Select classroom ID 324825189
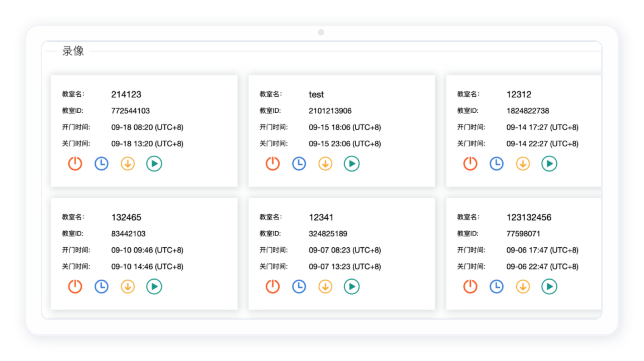Image resolution: width=644 pixels, height=361 pixels. (x=328, y=234)
